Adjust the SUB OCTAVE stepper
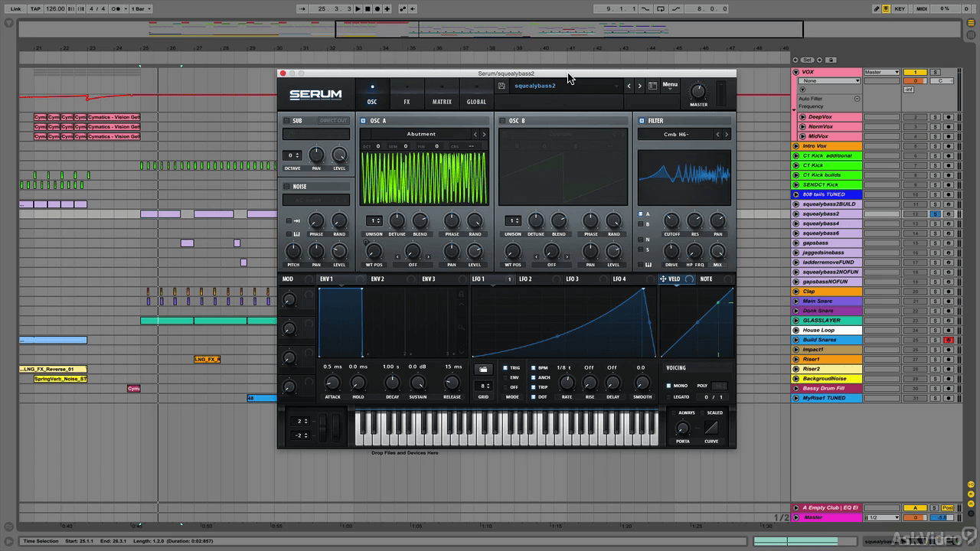Image resolution: width=980 pixels, height=551 pixels. (x=292, y=155)
